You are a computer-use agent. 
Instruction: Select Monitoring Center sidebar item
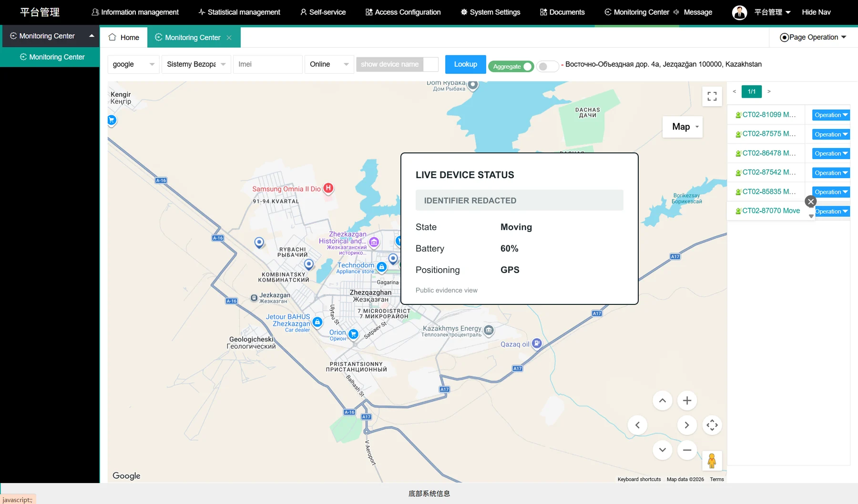(50, 57)
